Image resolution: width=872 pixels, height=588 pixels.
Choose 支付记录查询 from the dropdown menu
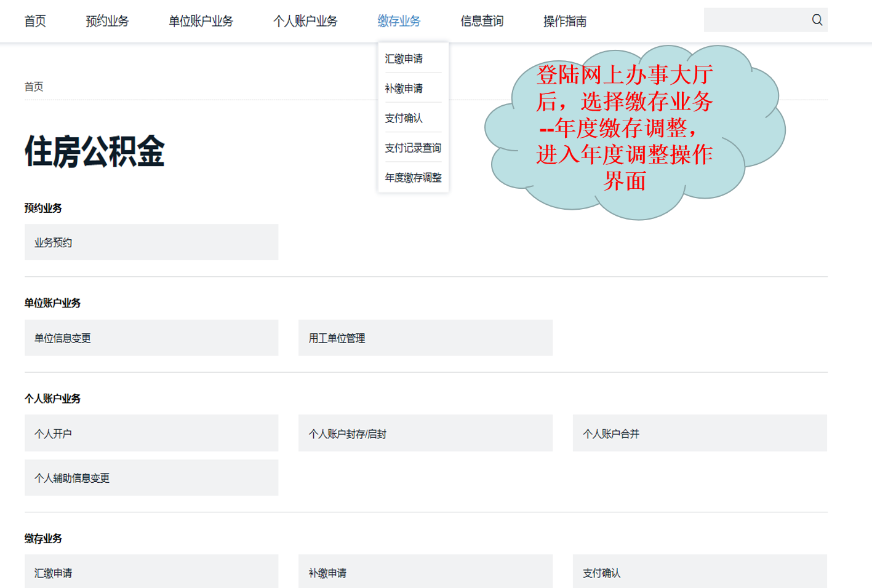click(x=413, y=148)
